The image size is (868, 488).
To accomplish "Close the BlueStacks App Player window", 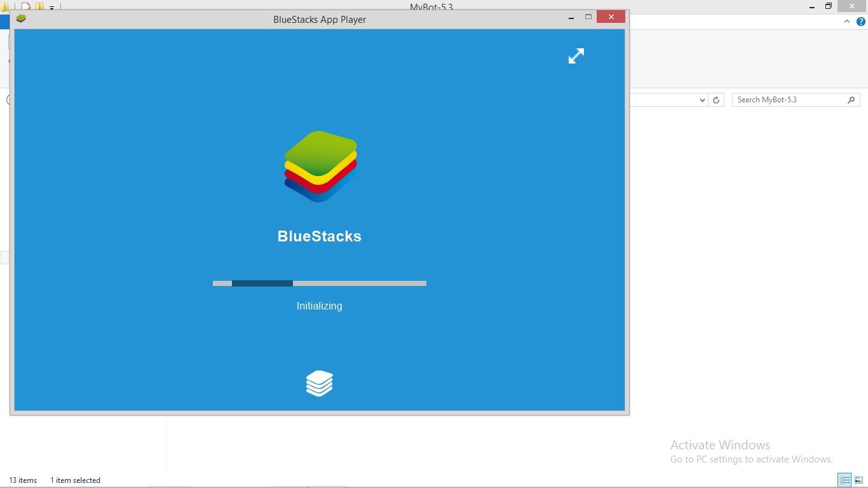I will (x=611, y=17).
